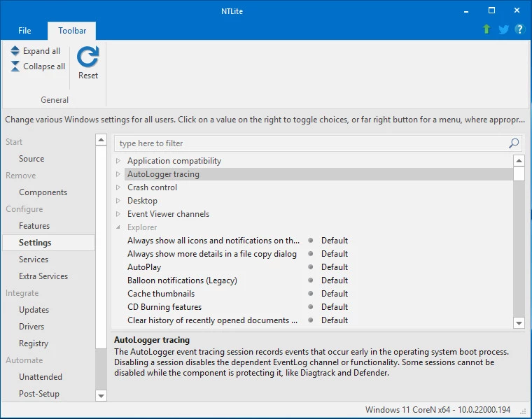Click the green update arrow icon
Screen dimensions: 532x419
[x=486, y=29]
